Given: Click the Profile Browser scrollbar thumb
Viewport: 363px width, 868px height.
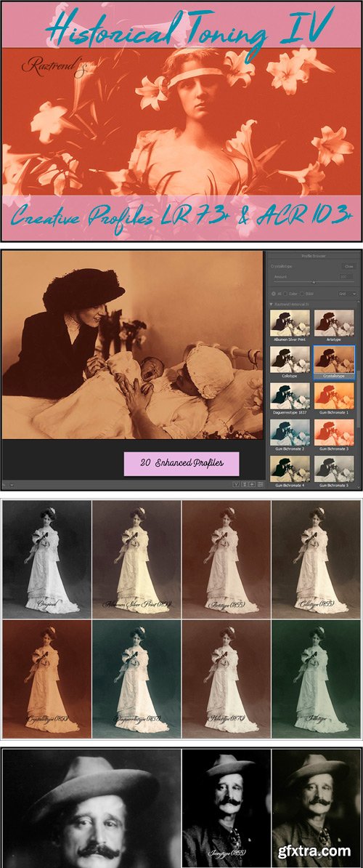Looking at the screenshot, I should pyautogui.click(x=359, y=399).
